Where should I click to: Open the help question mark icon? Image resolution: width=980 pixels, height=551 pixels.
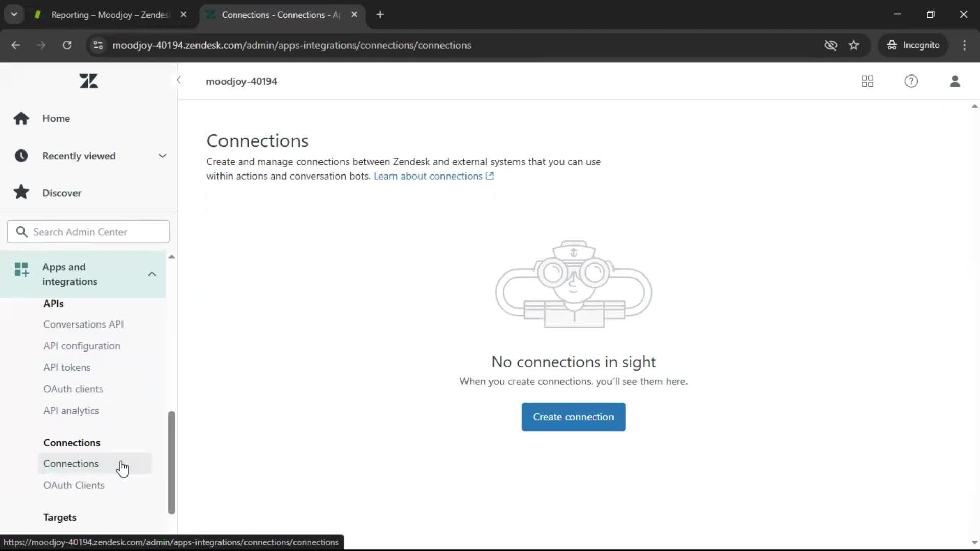tap(911, 81)
